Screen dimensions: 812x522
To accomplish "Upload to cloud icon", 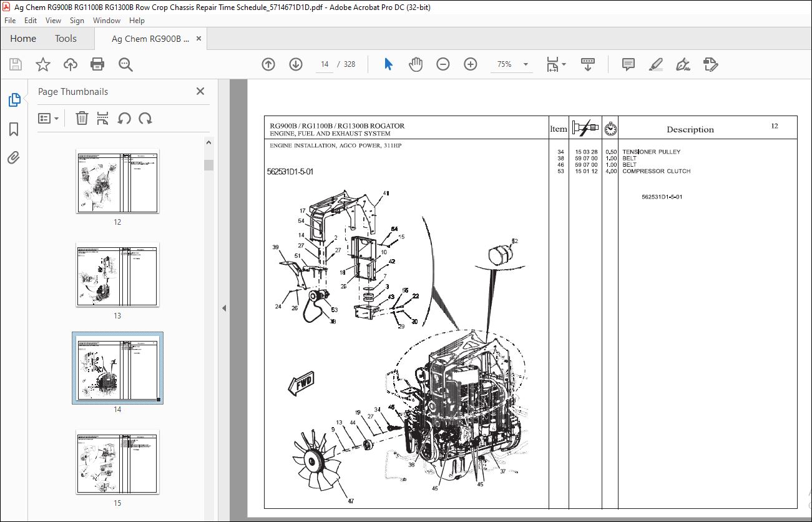I will [71, 64].
